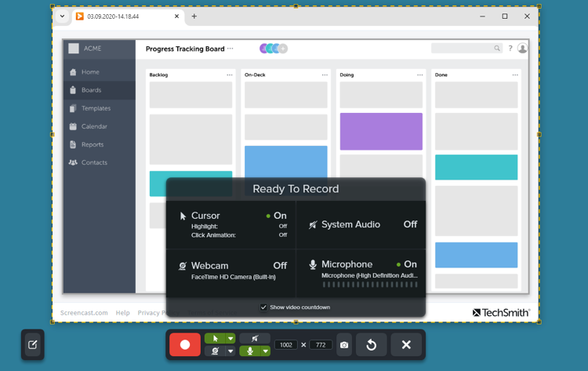This screenshot has width=588, height=371.
Task: Click the Help link in the footer
Action: tap(122, 313)
